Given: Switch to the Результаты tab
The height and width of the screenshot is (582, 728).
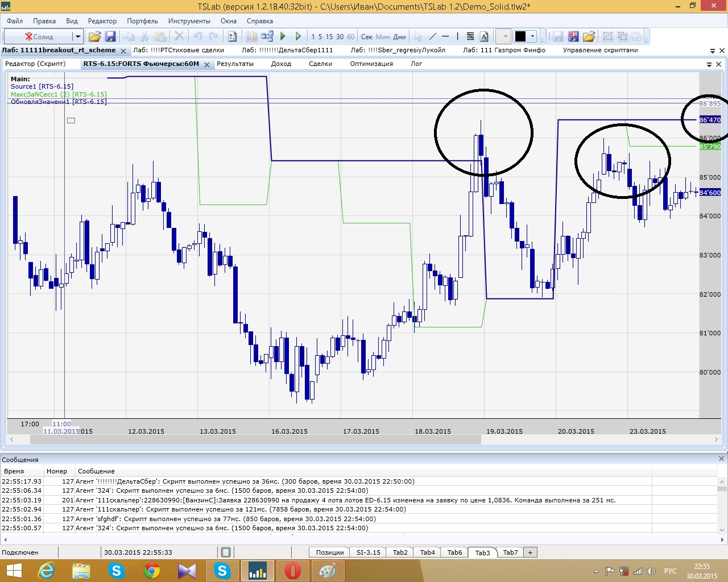Looking at the screenshot, I should [235, 64].
